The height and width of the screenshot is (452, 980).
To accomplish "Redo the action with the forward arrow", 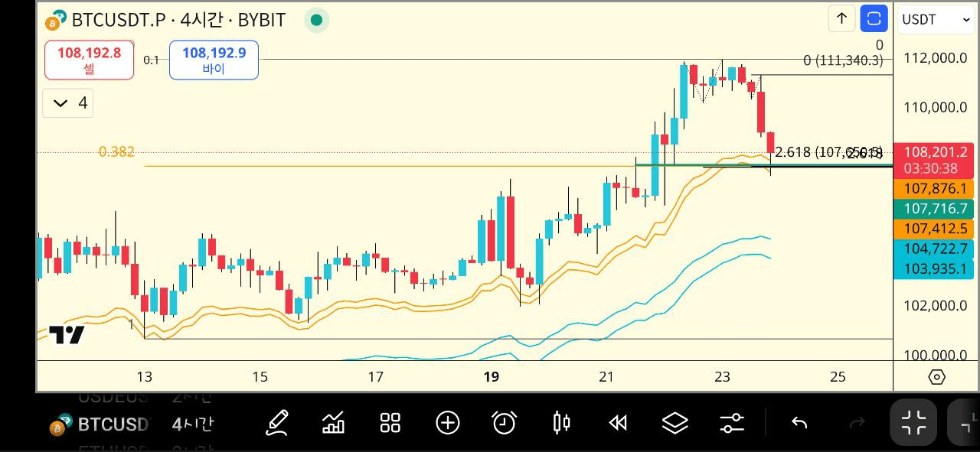I will coord(857,422).
